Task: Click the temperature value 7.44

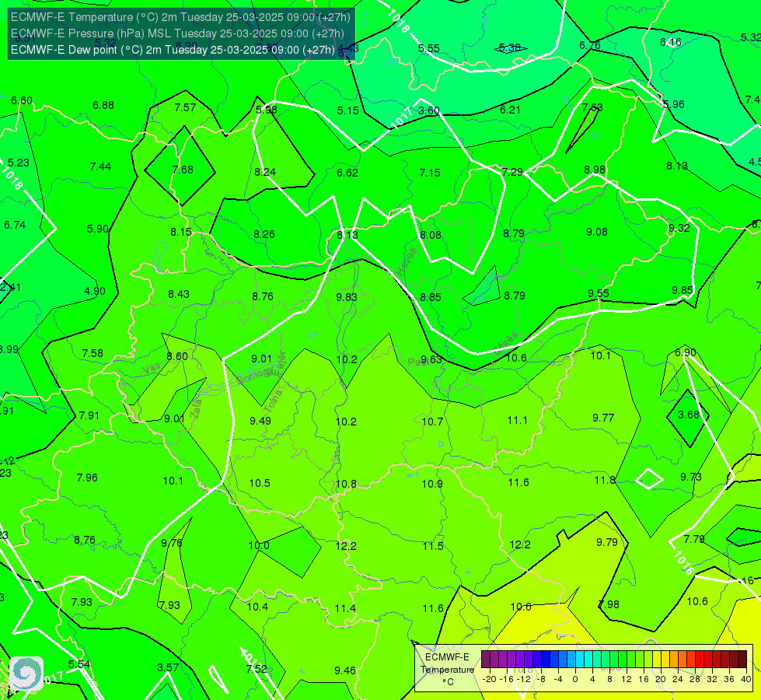Action: (100, 167)
